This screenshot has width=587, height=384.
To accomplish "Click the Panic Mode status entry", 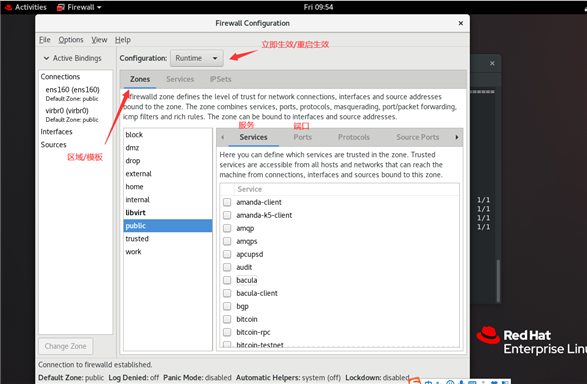I will click(197, 378).
